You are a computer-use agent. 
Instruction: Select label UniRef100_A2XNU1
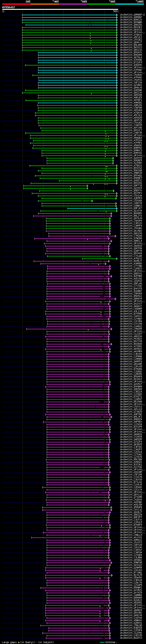click(x=131, y=85)
